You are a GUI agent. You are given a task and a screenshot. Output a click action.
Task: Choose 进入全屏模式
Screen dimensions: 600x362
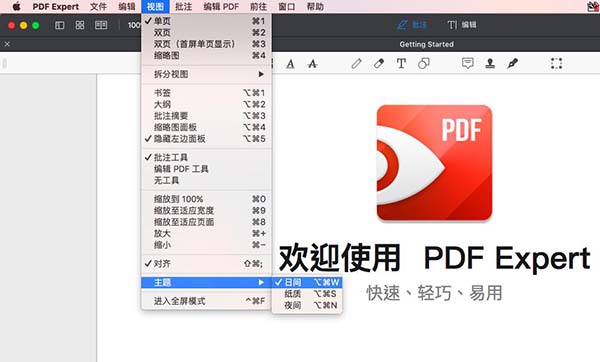[x=206, y=301]
